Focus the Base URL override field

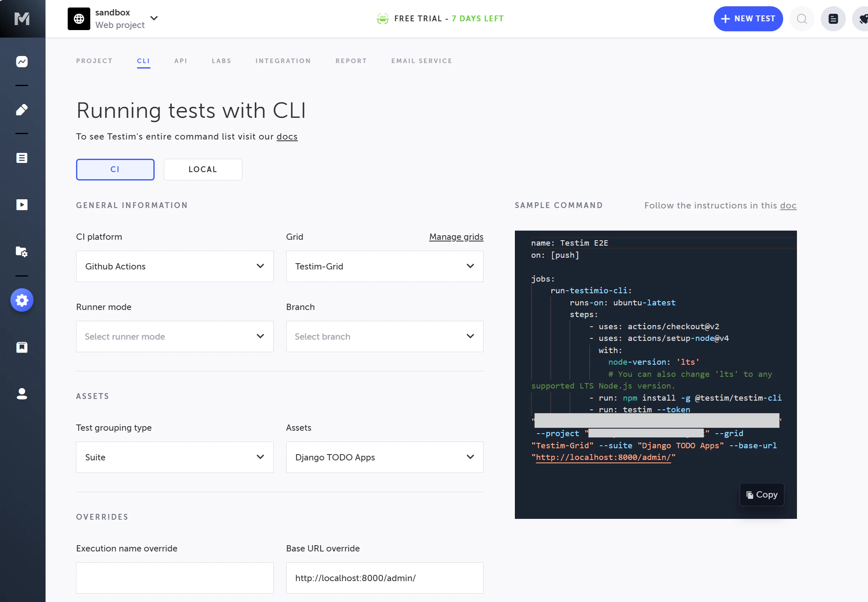coord(384,578)
